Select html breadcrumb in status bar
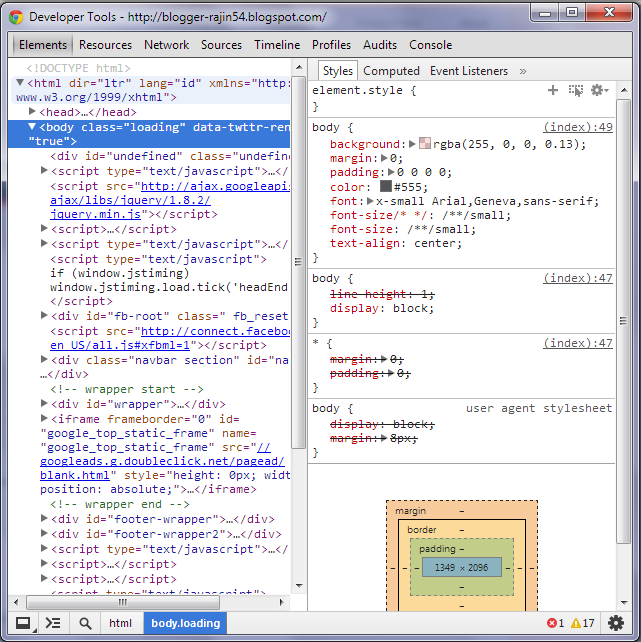Screen dimensions: 641x642 pos(120,623)
